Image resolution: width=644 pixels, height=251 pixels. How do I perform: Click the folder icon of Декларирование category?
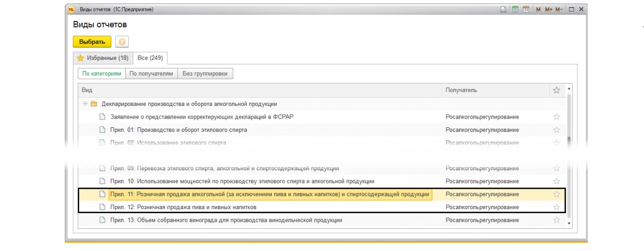tap(93, 104)
